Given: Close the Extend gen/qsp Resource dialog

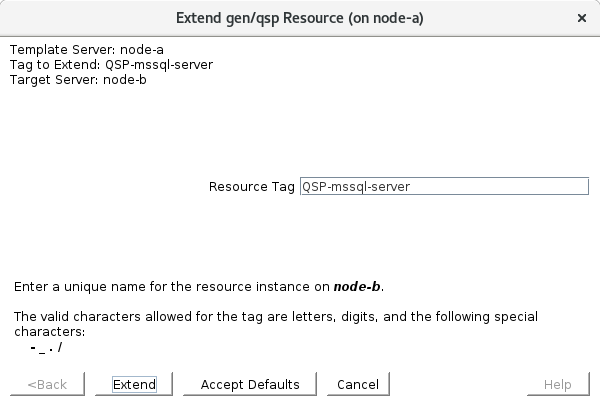Looking at the screenshot, I should 582,18.
